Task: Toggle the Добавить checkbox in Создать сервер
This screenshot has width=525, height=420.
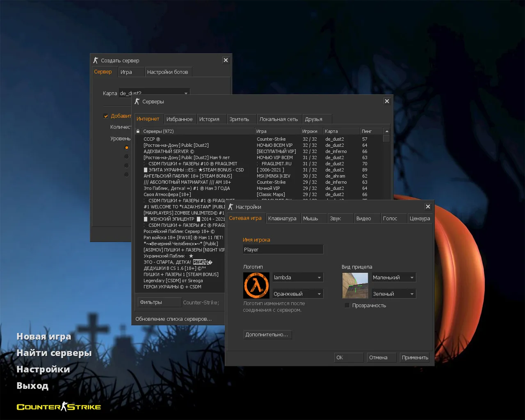Action: point(106,116)
